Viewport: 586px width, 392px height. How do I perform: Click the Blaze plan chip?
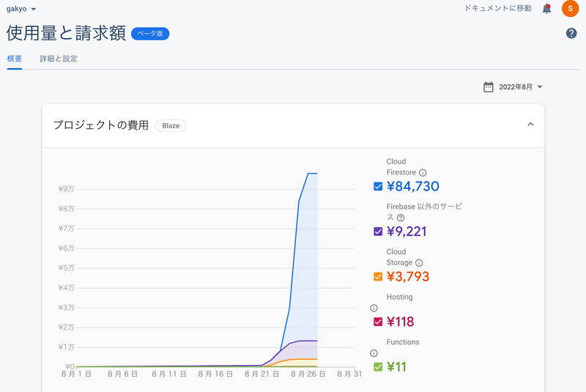tap(171, 125)
